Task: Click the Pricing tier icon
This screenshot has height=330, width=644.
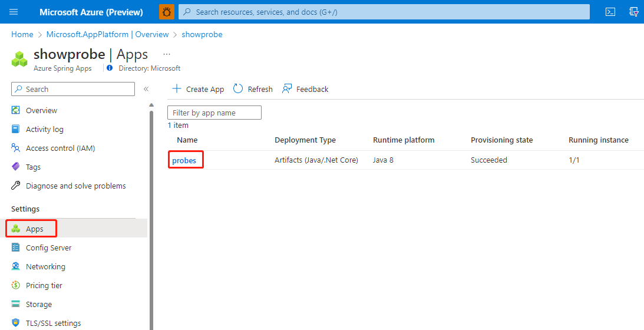Action: pyautogui.click(x=15, y=285)
